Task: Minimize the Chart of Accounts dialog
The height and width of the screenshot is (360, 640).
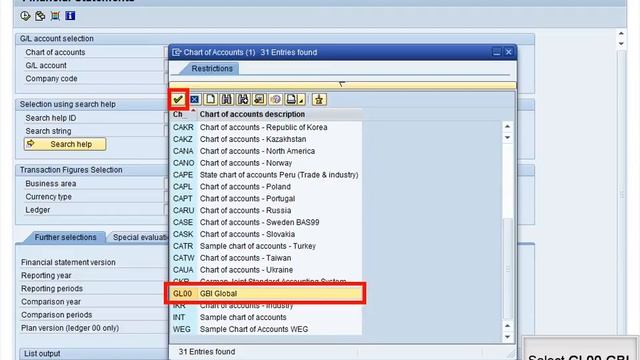Action: pos(496,52)
